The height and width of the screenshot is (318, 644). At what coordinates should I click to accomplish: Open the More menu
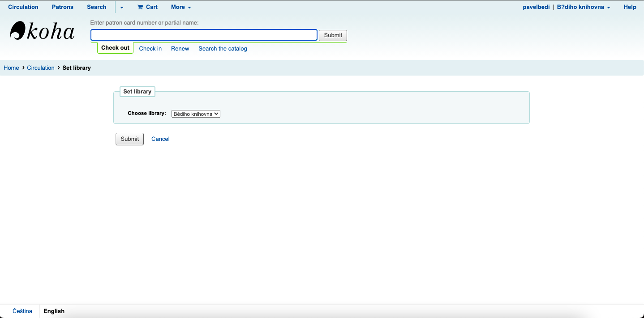[x=181, y=7]
